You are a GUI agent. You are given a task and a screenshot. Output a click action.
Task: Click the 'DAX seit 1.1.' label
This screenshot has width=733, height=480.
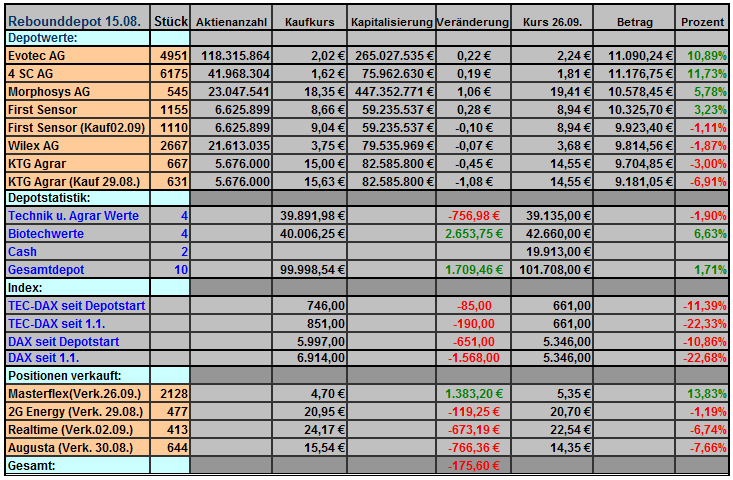43,358
